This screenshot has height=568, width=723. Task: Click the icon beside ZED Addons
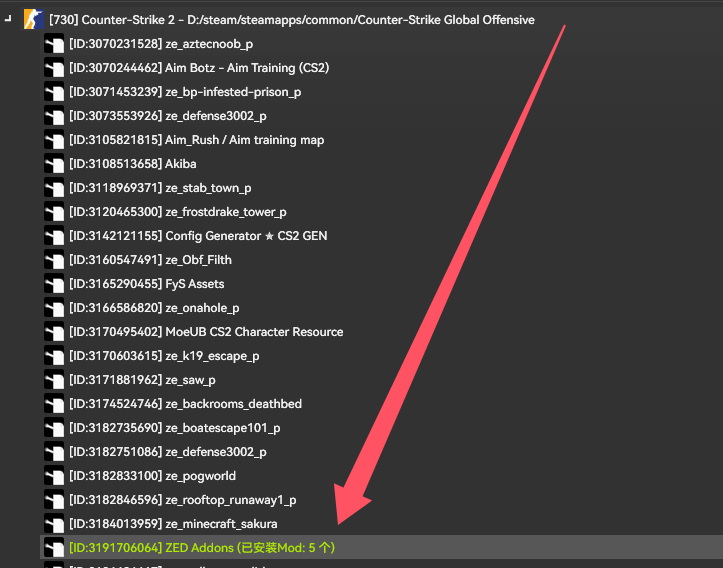[x=54, y=547]
